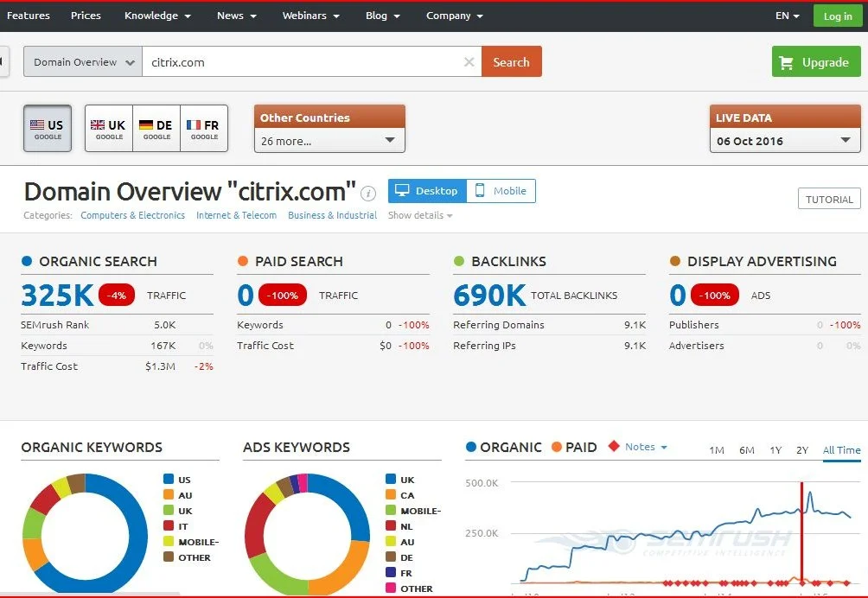Open the Domain Overview report type dropdown
The image size is (868, 598).
click(83, 62)
